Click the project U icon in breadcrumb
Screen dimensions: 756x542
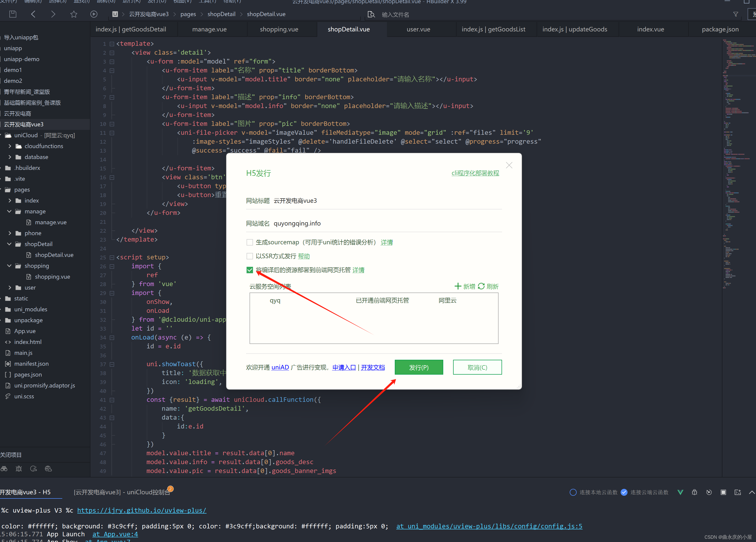(115, 14)
